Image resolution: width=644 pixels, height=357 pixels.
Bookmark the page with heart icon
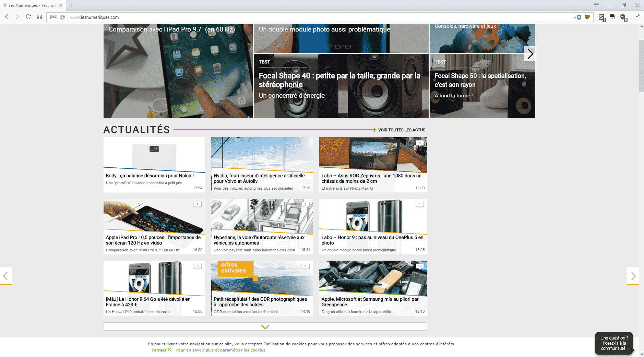click(587, 17)
